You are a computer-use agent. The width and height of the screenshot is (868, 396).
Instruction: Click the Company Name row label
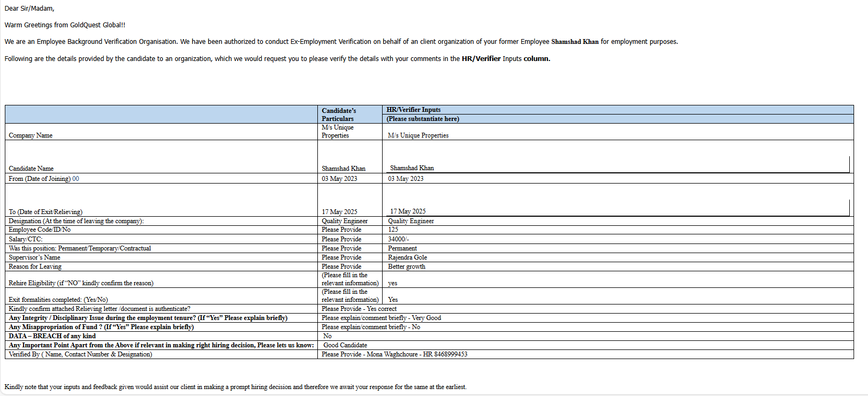(31, 135)
